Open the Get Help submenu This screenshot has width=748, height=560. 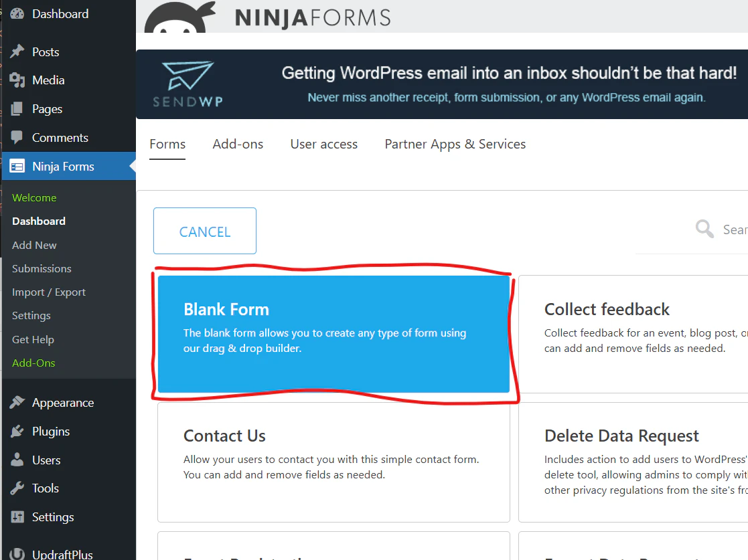pos(33,339)
